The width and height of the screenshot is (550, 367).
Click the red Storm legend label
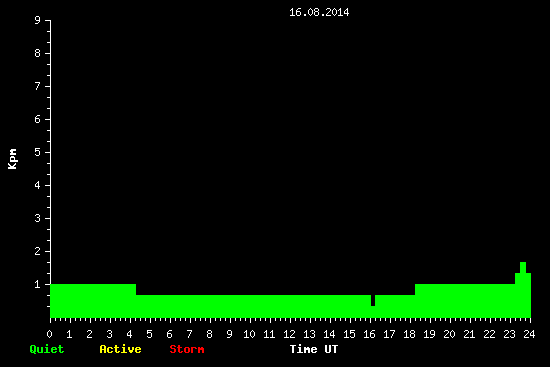pyautogui.click(x=187, y=349)
